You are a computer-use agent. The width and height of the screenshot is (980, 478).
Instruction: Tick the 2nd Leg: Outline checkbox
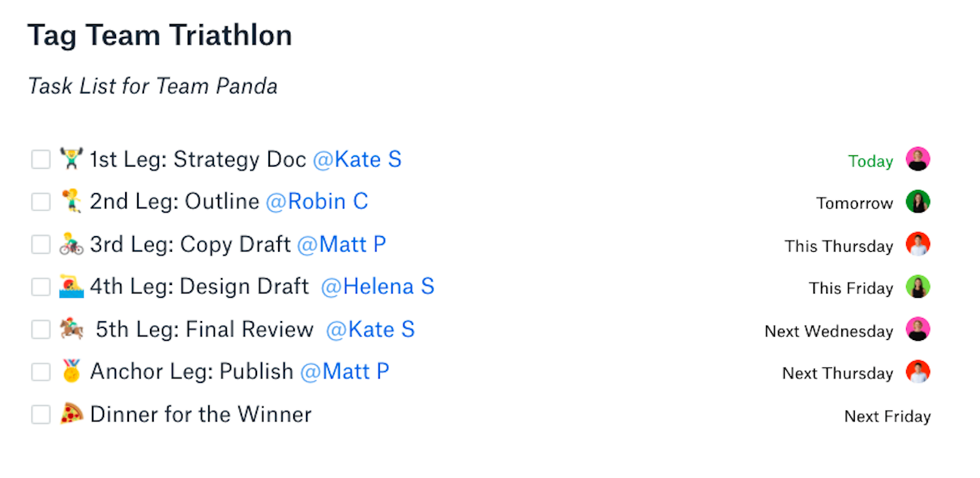coord(41,202)
